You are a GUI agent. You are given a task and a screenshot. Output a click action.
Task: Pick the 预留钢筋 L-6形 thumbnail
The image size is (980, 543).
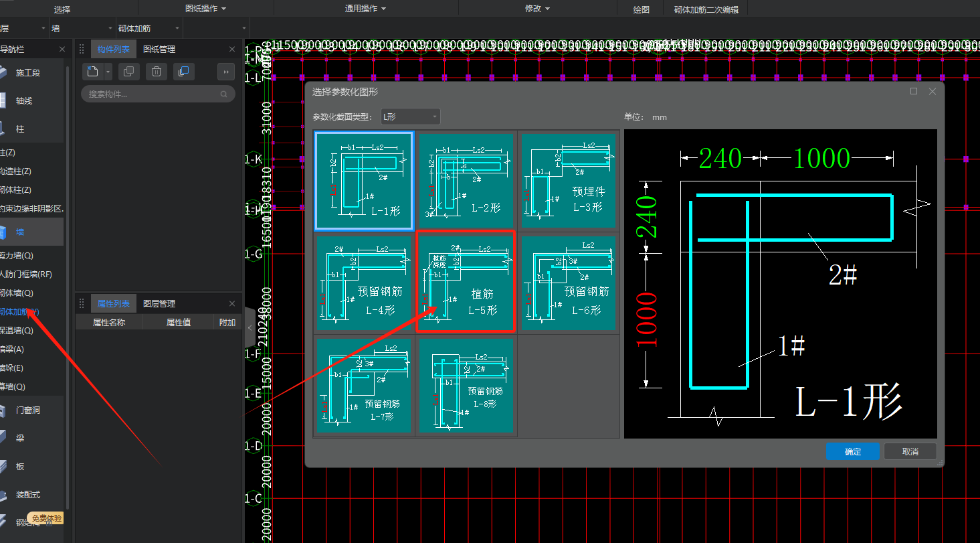[x=568, y=283]
